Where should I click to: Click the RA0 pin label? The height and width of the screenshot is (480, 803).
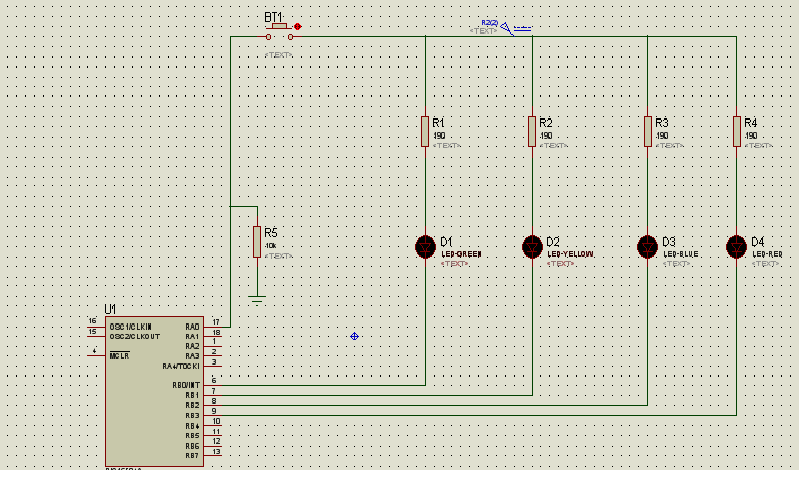click(193, 327)
